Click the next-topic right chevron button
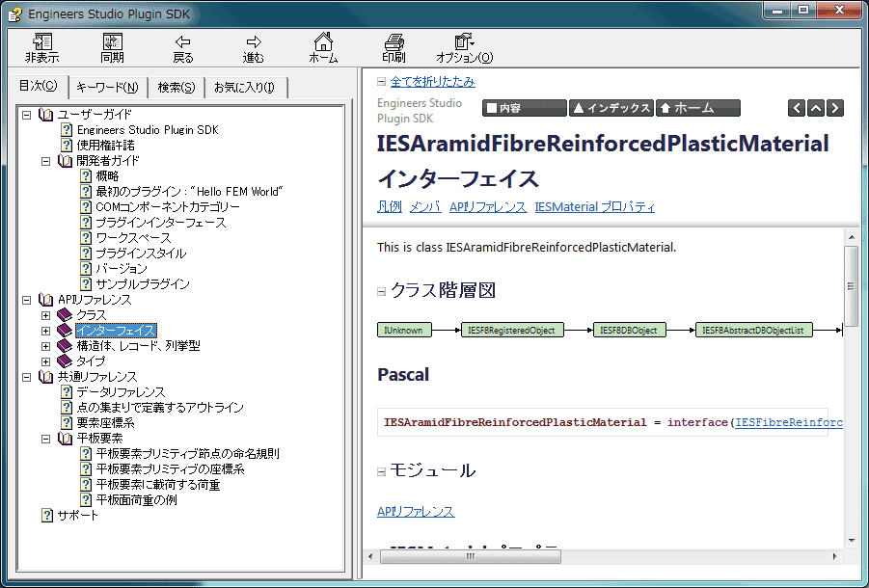Viewport: 869px width, 588px height. point(834,108)
